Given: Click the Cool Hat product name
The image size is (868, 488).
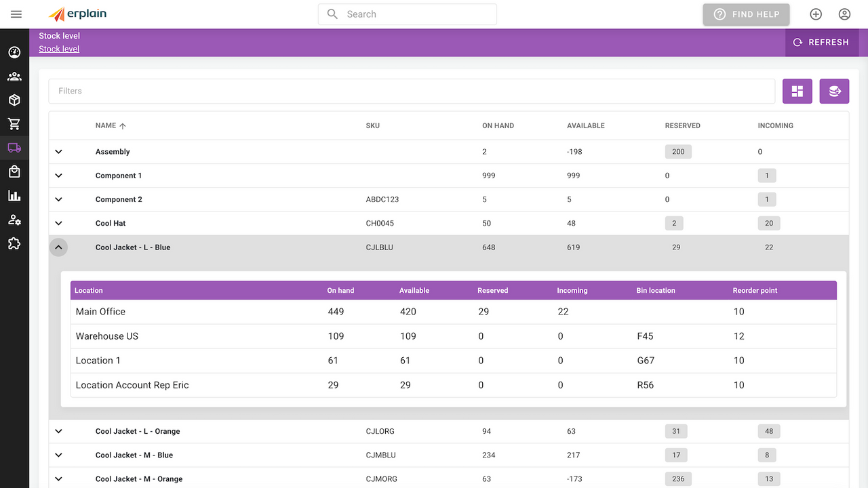Looking at the screenshot, I should point(111,223).
